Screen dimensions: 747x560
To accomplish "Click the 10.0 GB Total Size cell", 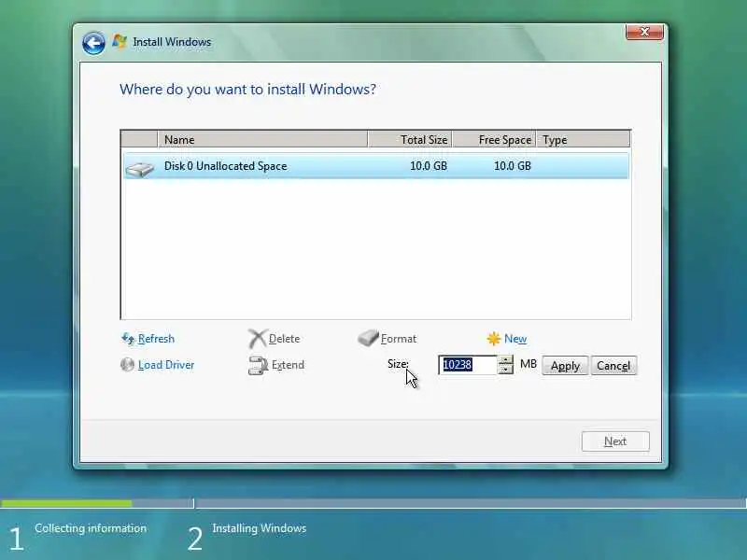I will pyautogui.click(x=429, y=166).
